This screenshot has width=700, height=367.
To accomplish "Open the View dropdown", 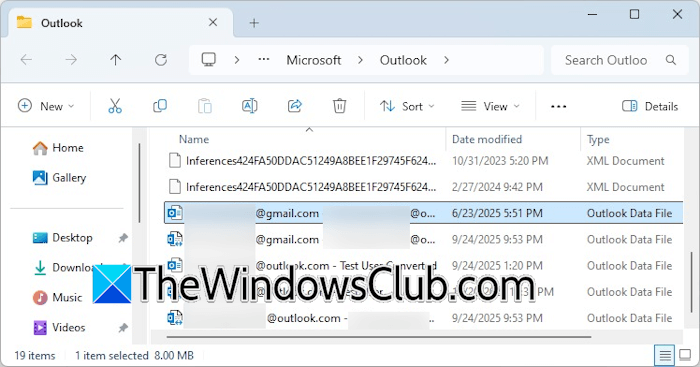I will 490,106.
